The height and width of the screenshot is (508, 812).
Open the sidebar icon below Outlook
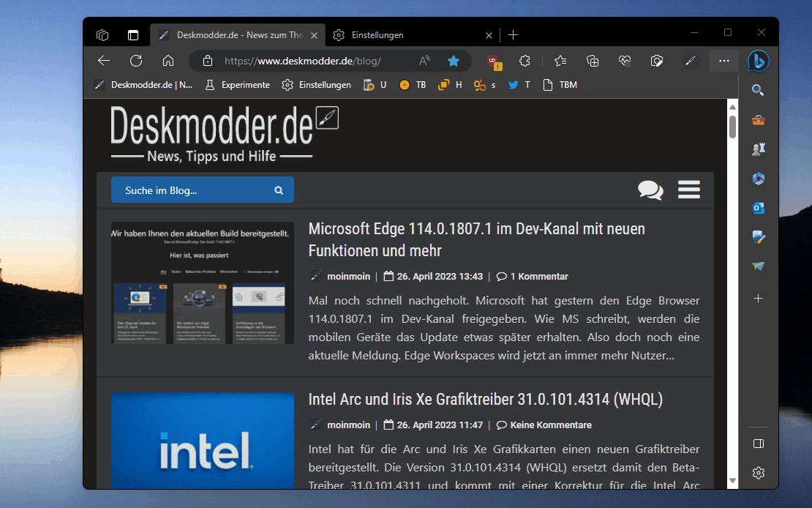coord(758,237)
